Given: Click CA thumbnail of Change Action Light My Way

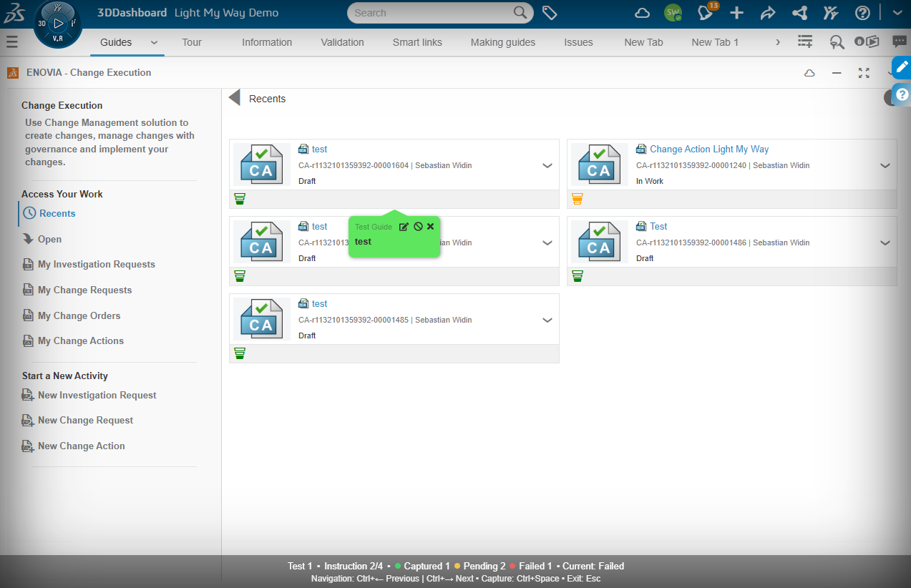Looking at the screenshot, I should [600, 165].
